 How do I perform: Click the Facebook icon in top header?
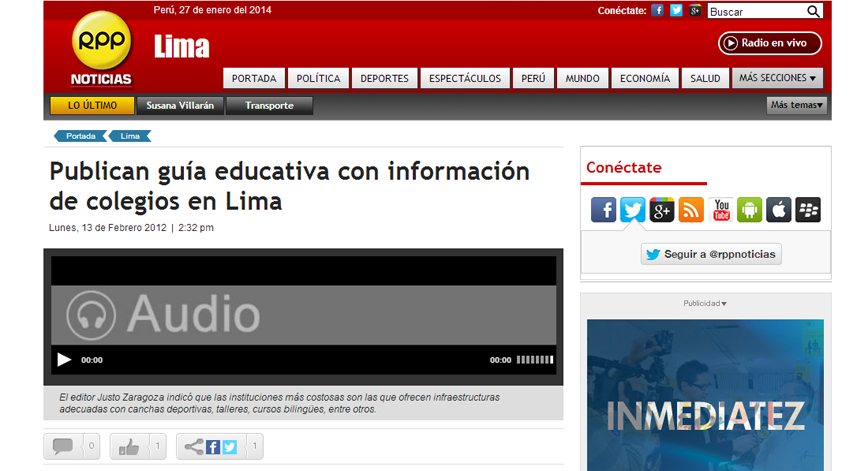click(x=657, y=10)
